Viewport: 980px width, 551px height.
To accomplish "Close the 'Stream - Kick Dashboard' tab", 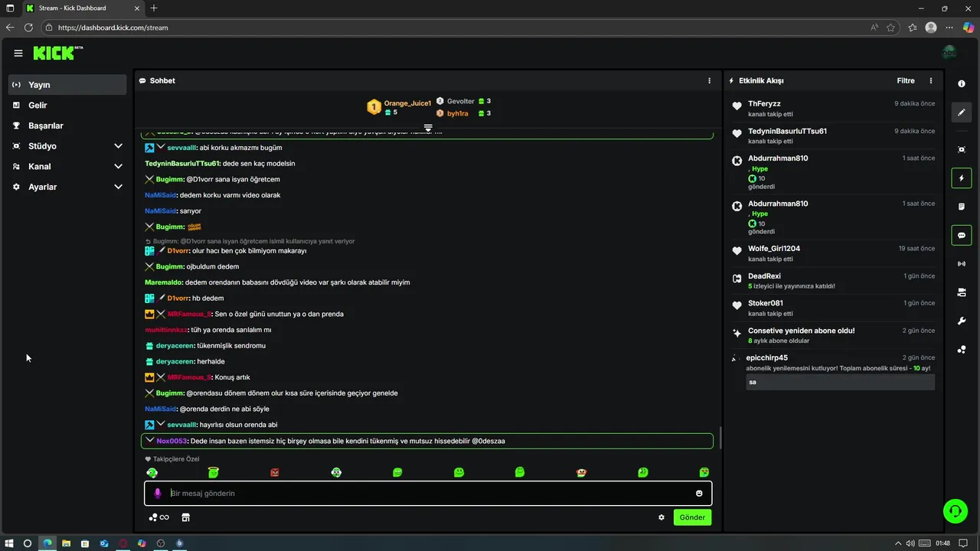I will point(137,8).
